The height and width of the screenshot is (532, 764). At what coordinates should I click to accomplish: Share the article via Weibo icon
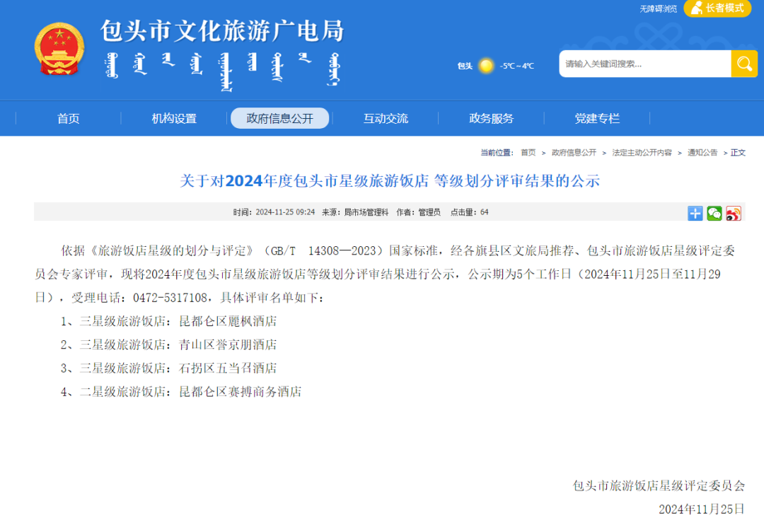point(734,214)
